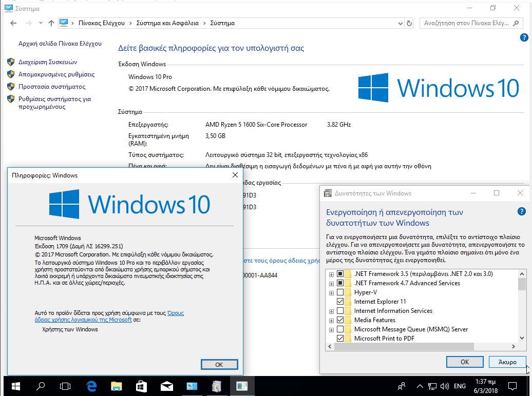Open Διαχείριση Συσκευών link
Viewport: 532px width, 396px height.
(x=48, y=62)
